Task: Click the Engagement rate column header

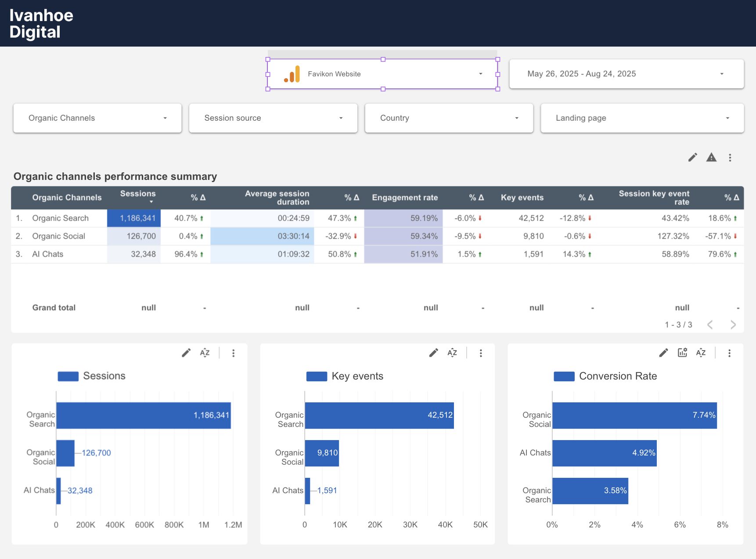Action: [x=404, y=198]
